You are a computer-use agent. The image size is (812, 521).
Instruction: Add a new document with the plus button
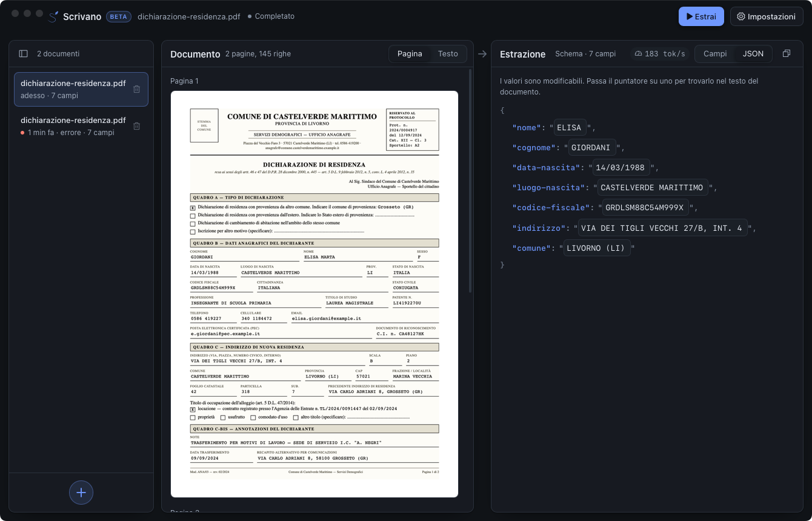click(81, 493)
